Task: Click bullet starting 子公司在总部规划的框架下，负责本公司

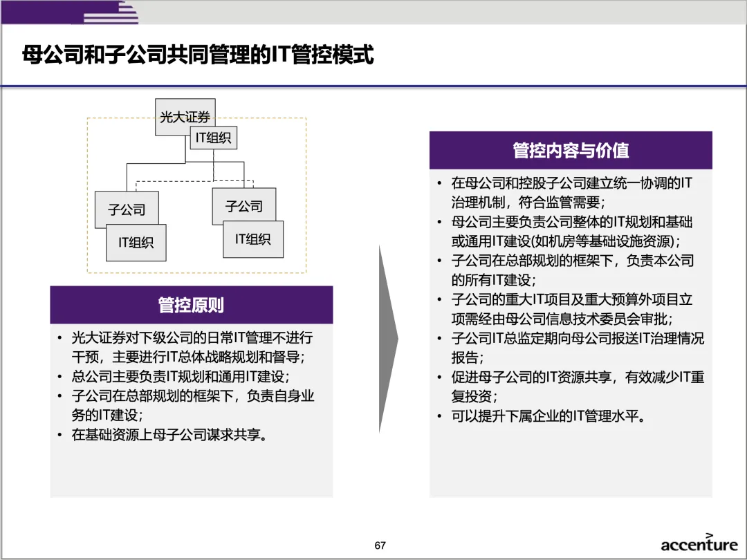Action: (573, 270)
